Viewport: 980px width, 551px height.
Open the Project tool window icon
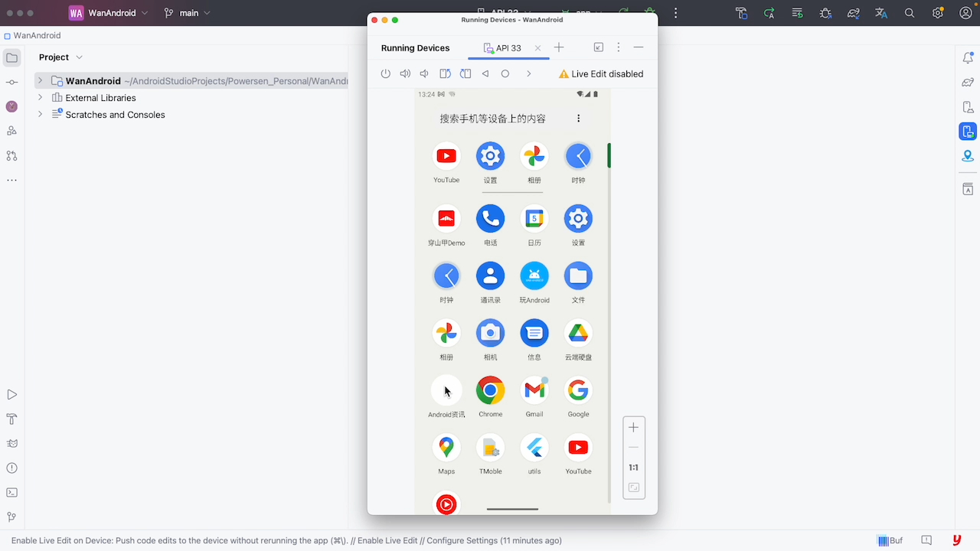11,57
